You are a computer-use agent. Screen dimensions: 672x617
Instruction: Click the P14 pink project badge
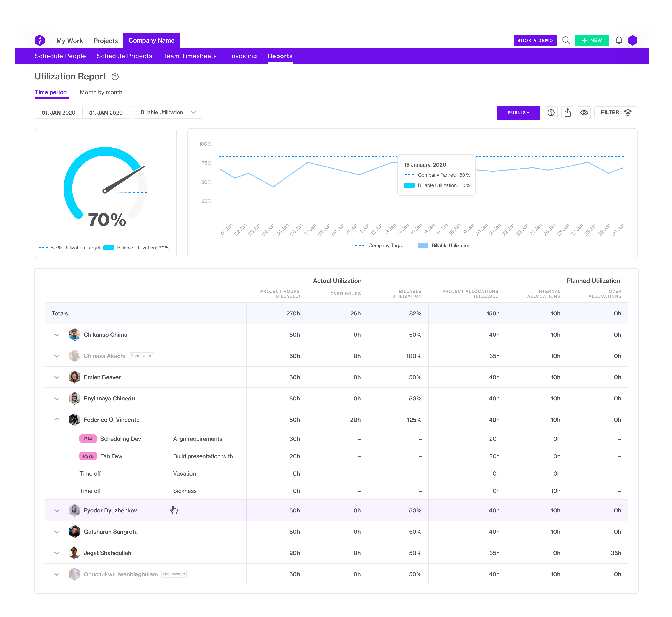(88, 439)
